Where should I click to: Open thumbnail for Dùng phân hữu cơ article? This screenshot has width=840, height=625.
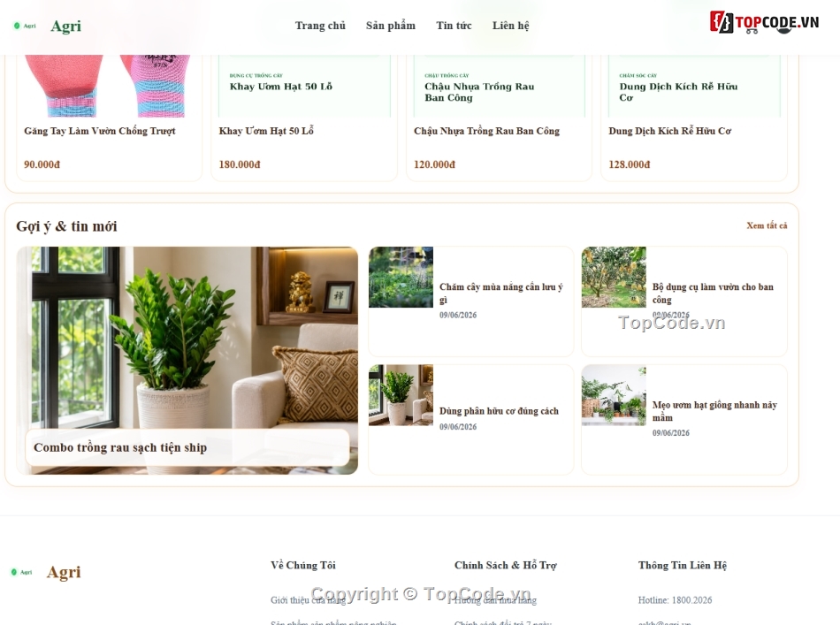401,395
